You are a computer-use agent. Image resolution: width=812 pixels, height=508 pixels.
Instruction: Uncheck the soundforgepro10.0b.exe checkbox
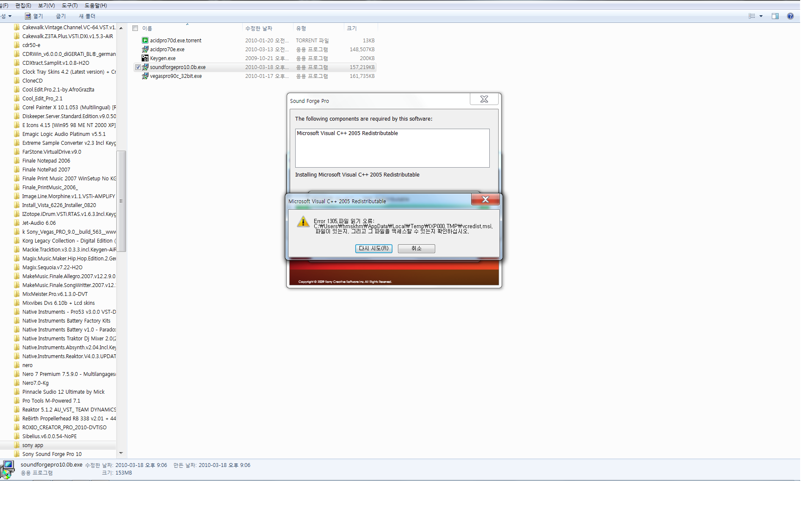point(138,67)
